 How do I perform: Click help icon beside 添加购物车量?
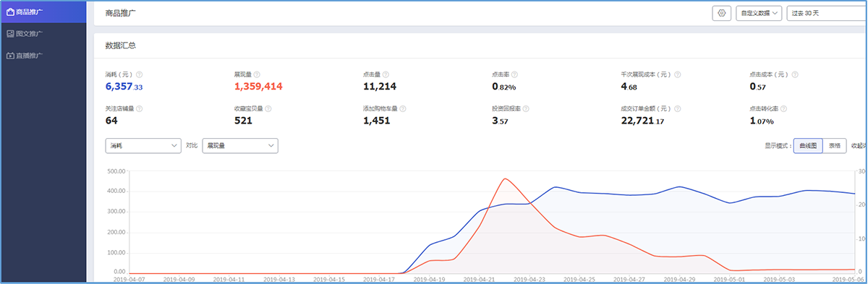pos(403,109)
